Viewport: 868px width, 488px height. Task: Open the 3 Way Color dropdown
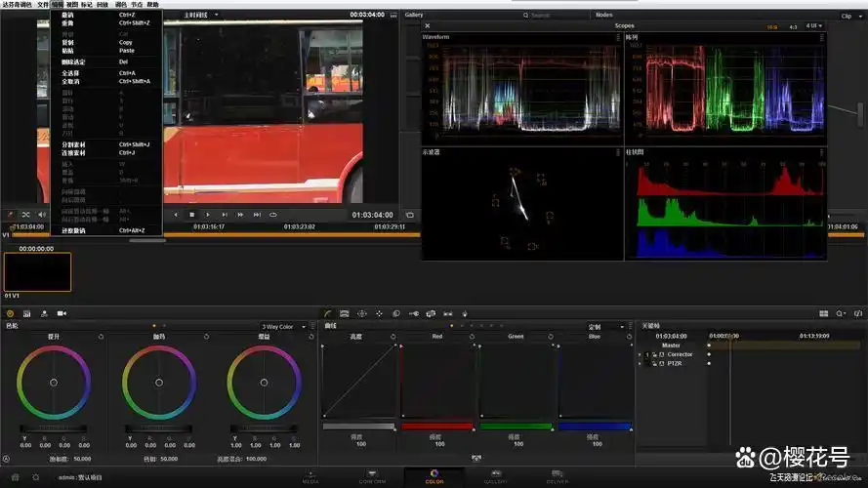[284, 326]
